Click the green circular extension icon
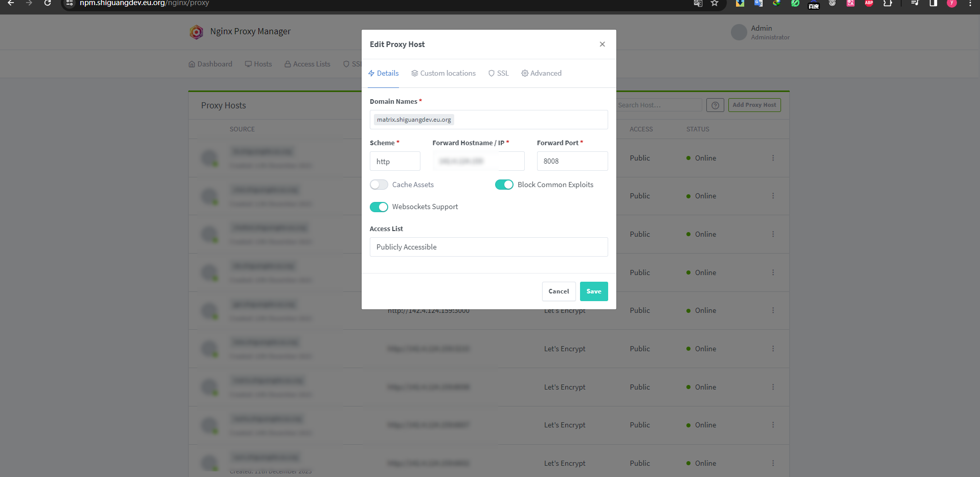This screenshot has width=980, height=477. click(x=795, y=3)
